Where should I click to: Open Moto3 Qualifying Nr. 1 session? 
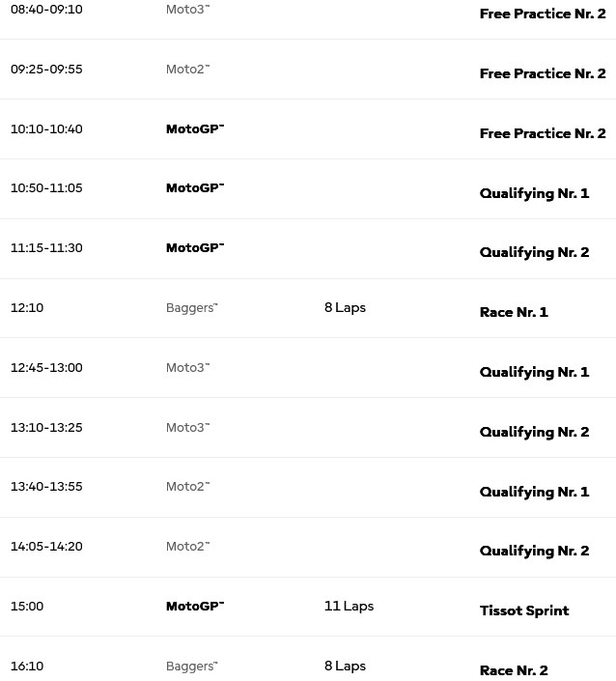[534, 372]
